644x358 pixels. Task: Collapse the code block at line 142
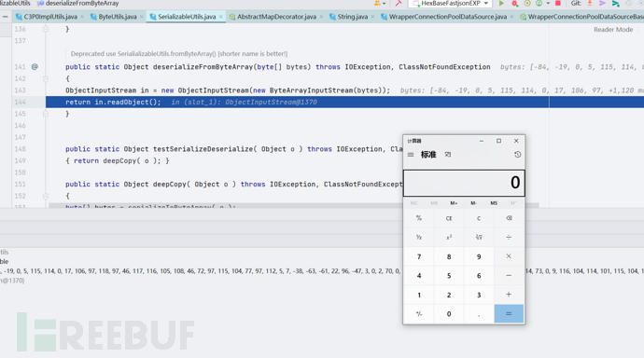tap(46, 78)
